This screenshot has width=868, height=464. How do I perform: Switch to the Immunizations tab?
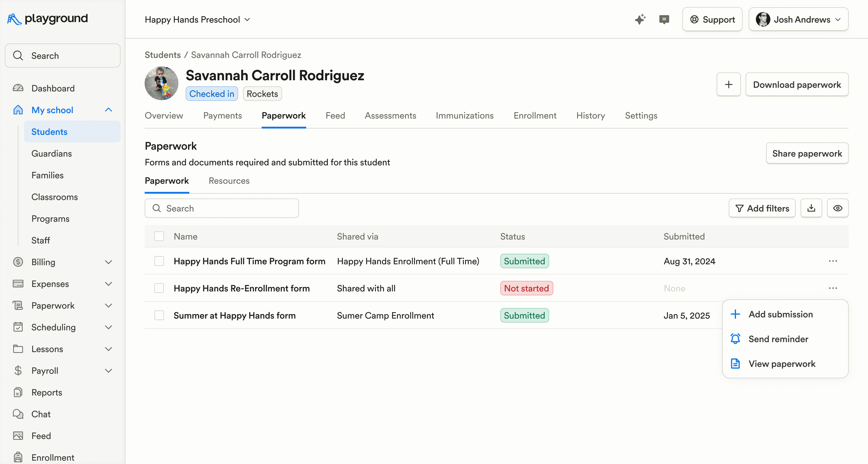(464, 115)
